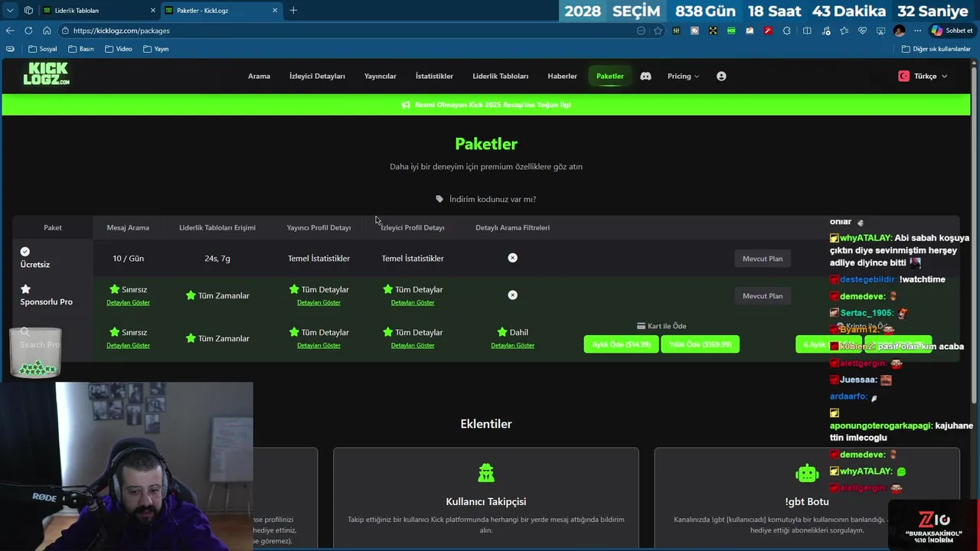
Task: Open the user account profile icon
Action: [721, 76]
